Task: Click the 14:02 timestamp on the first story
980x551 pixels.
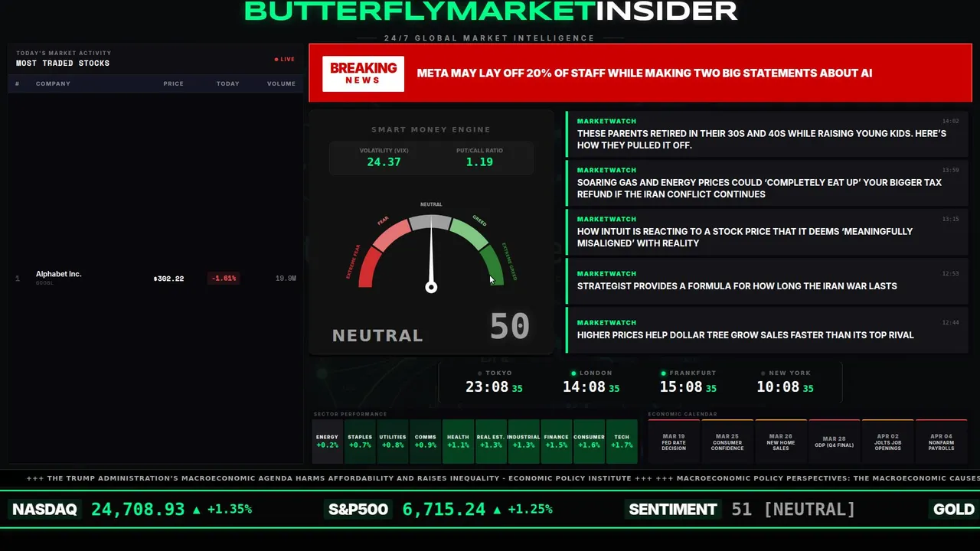Action: 950,121
